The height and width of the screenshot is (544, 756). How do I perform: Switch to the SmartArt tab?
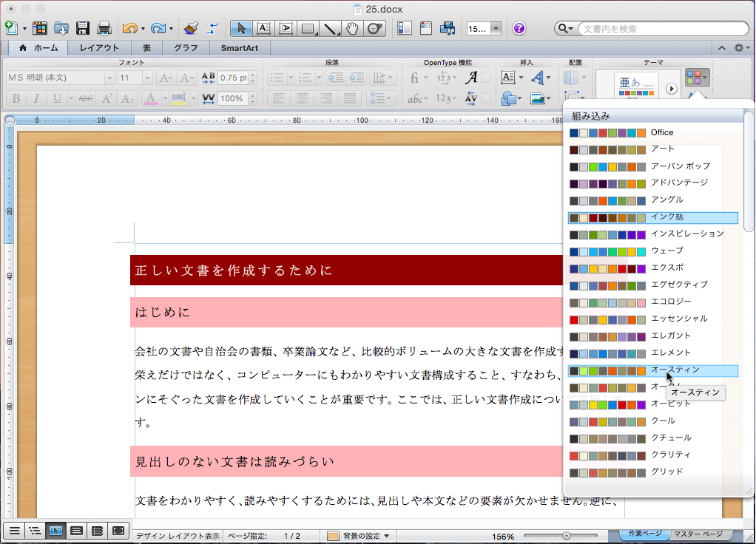point(239,48)
